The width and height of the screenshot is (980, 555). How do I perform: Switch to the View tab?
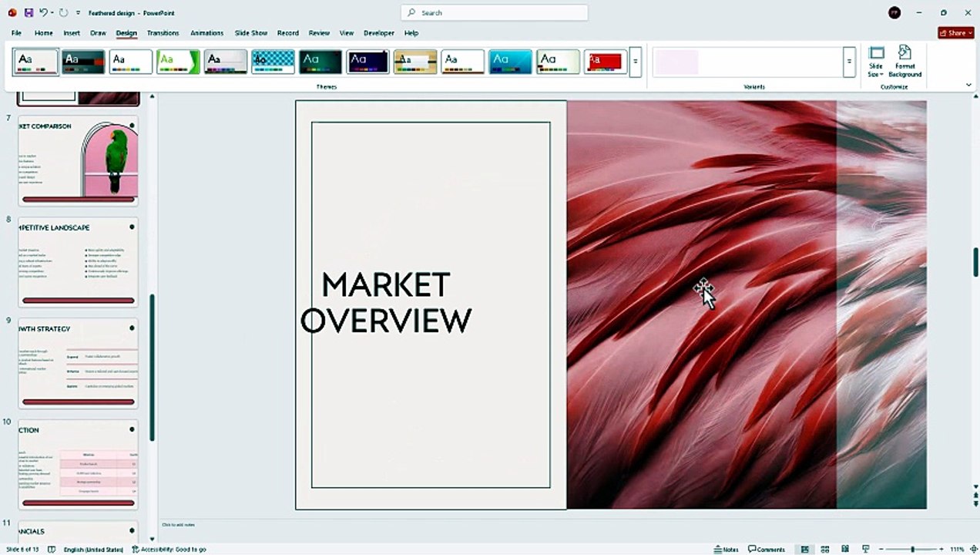tap(347, 33)
